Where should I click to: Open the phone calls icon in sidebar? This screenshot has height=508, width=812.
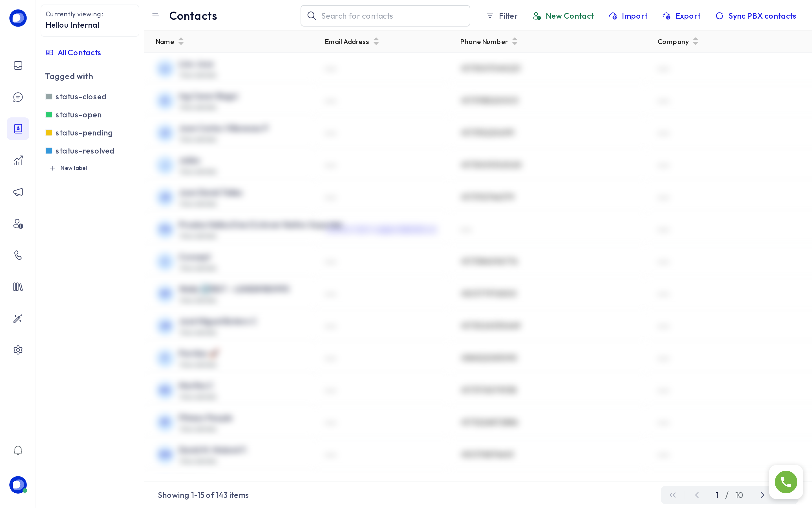click(x=18, y=255)
